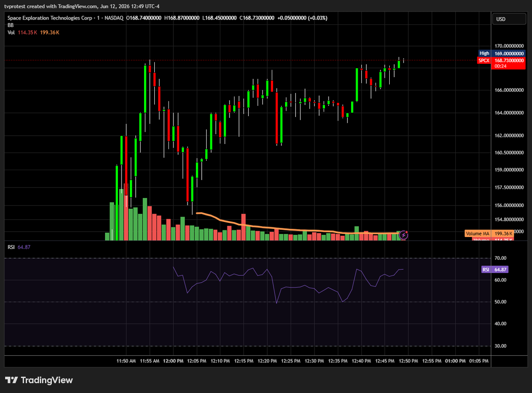Select the BB indicator label
The image size is (532, 393).
coord(10,26)
